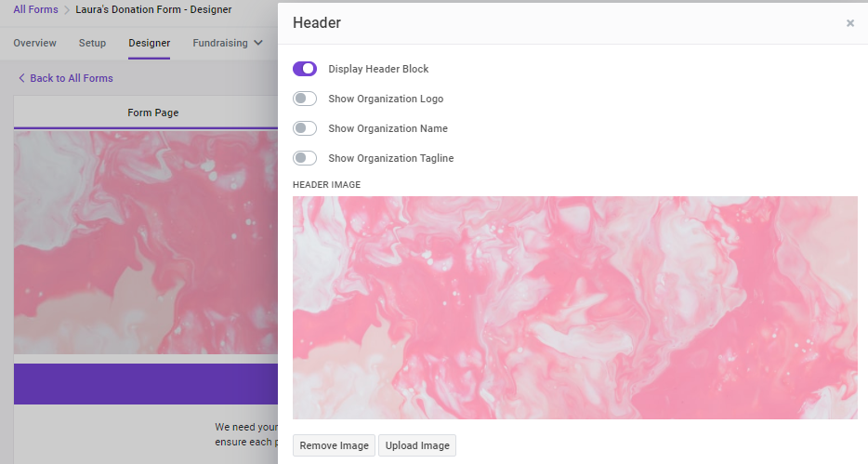Click the purple banner block in form preview

pyautogui.click(x=146, y=384)
